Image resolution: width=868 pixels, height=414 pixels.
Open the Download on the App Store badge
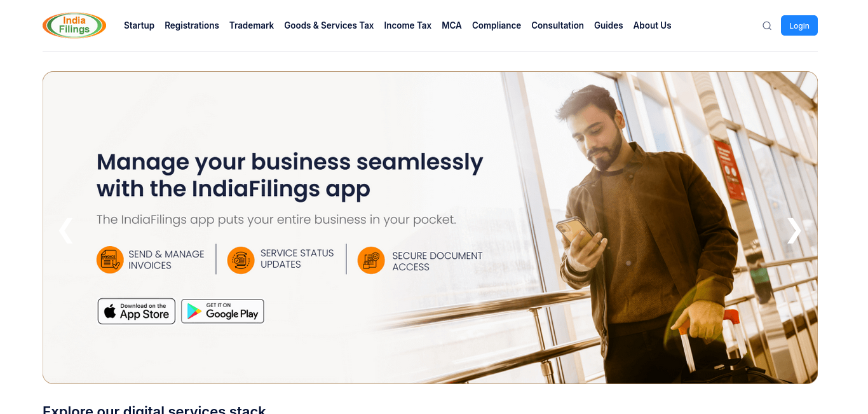coord(137,311)
